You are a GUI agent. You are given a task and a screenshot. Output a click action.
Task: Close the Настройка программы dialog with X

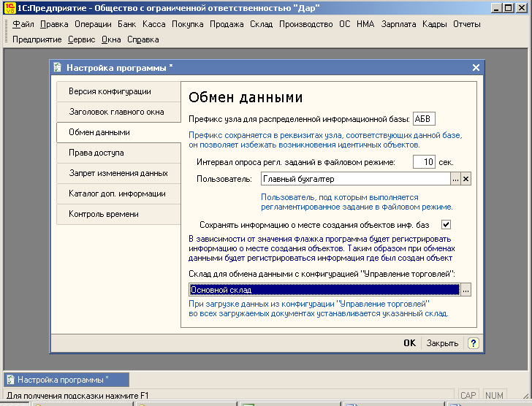(476, 67)
